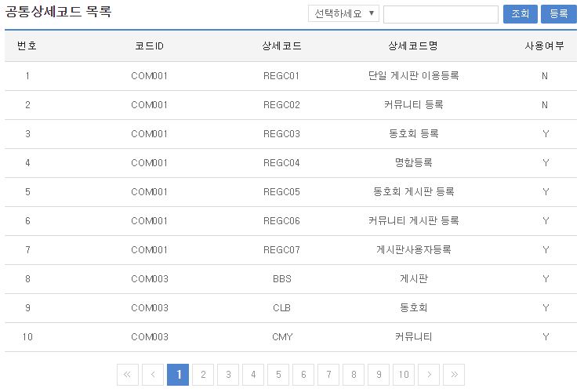Click the search keyword input field
The height and width of the screenshot is (392, 584).
(441, 14)
